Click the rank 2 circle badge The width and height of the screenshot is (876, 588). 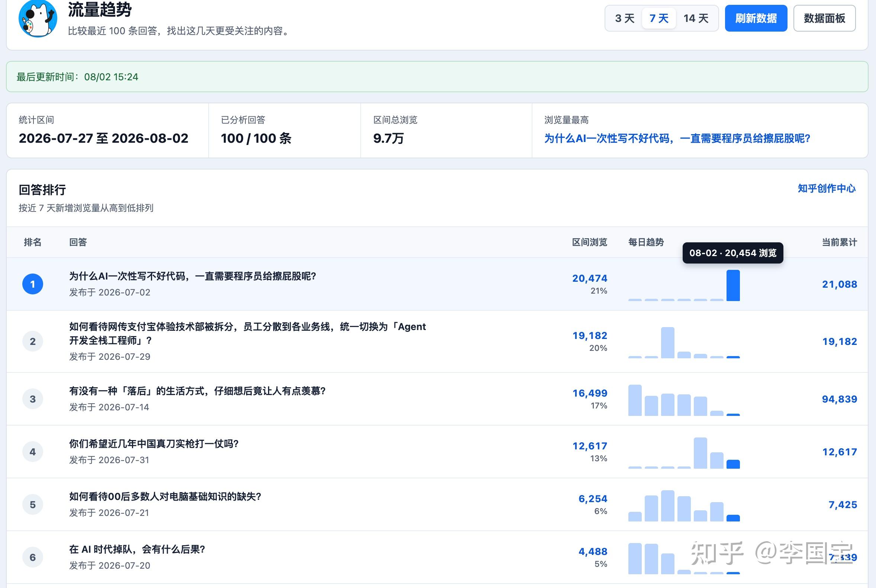(x=33, y=341)
